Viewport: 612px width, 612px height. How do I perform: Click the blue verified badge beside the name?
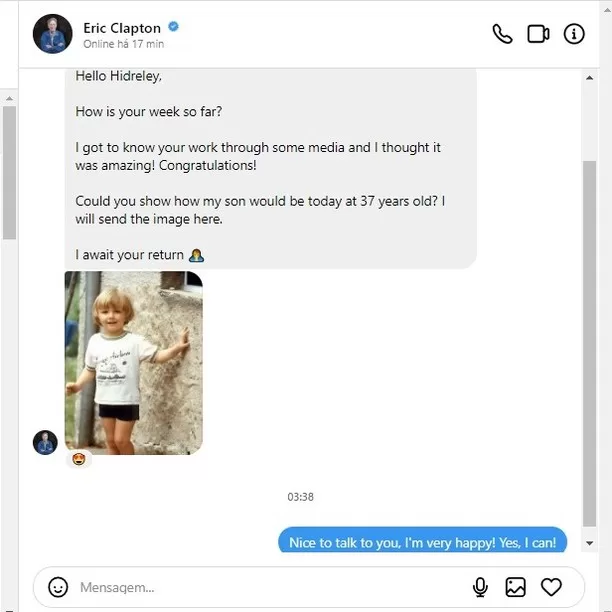click(173, 27)
